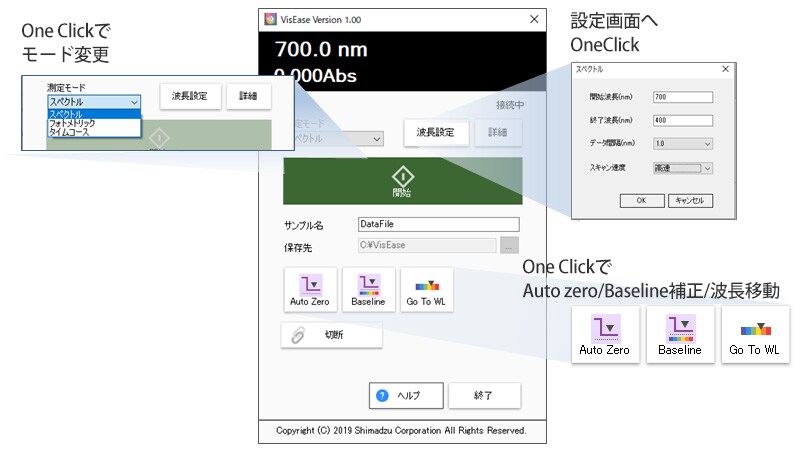
Task: Click the 切断 disconnect button
Action: point(332,335)
